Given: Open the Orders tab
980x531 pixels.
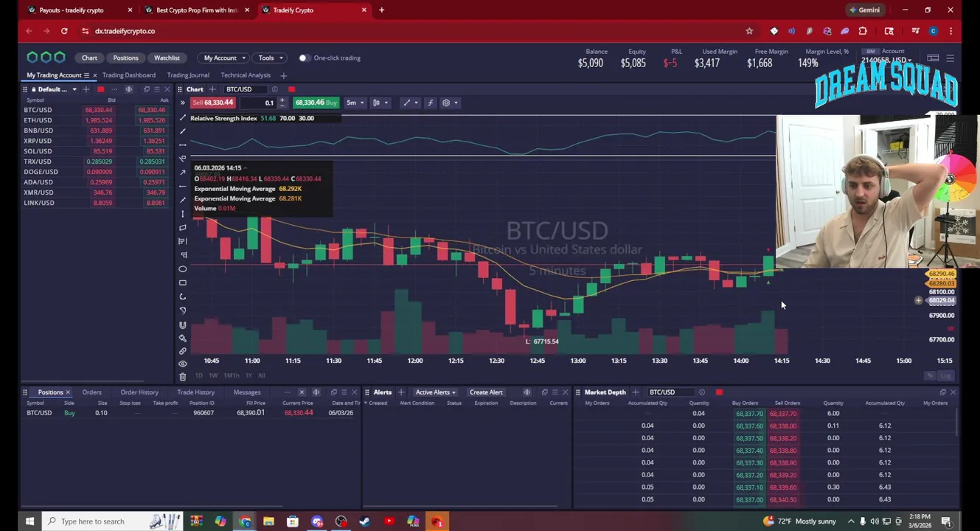Looking at the screenshot, I should point(92,392).
